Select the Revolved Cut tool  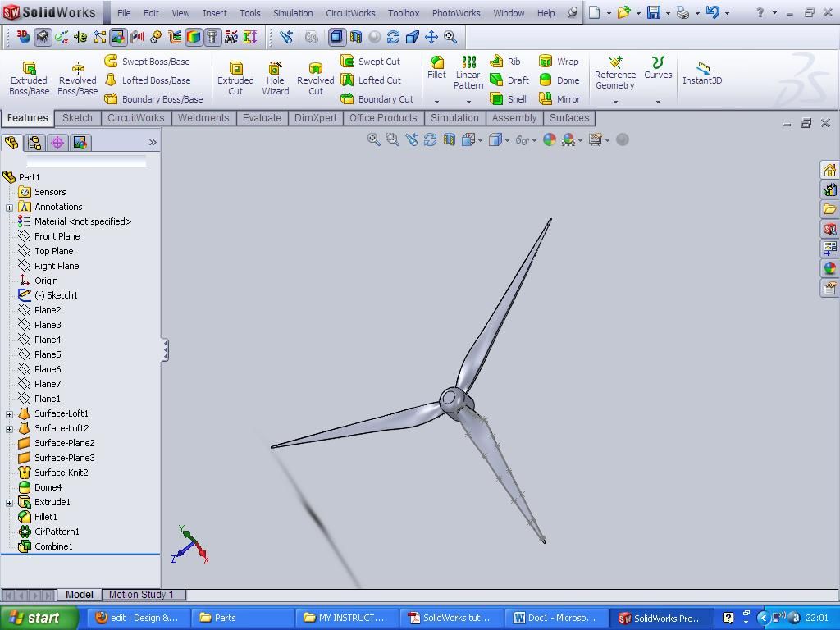(x=315, y=79)
